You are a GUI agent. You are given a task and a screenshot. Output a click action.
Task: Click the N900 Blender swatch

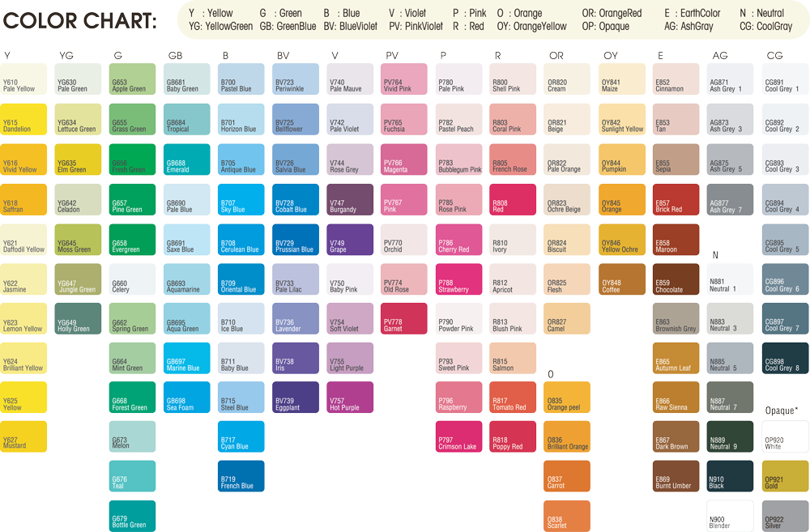(729, 515)
